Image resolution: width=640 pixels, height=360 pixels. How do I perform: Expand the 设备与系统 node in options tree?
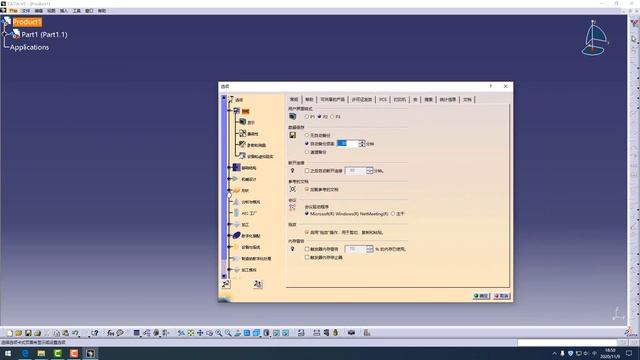[x=229, y=247]
